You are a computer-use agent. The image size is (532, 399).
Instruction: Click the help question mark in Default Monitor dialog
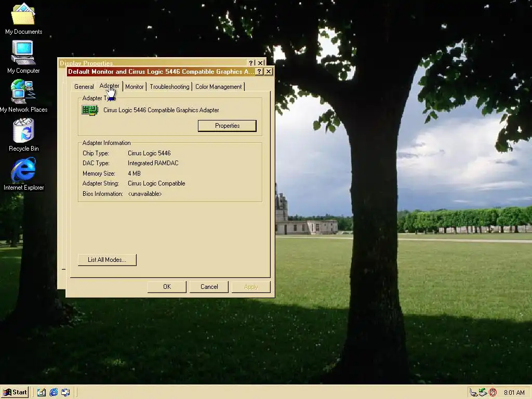coord(259,72)
